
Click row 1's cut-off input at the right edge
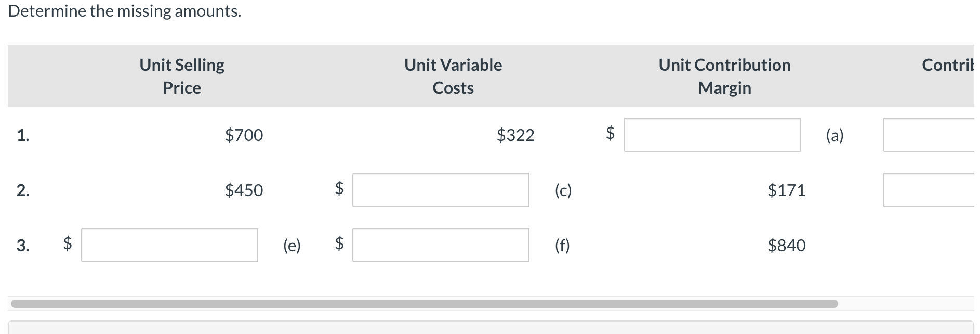[x=929, y=135]
